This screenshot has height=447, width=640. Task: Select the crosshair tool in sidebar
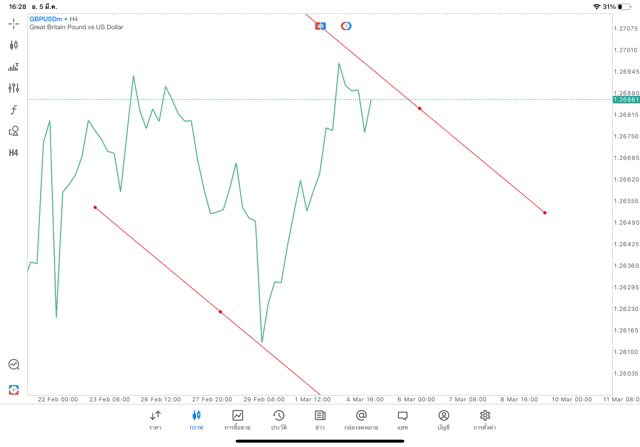point(13,23)
